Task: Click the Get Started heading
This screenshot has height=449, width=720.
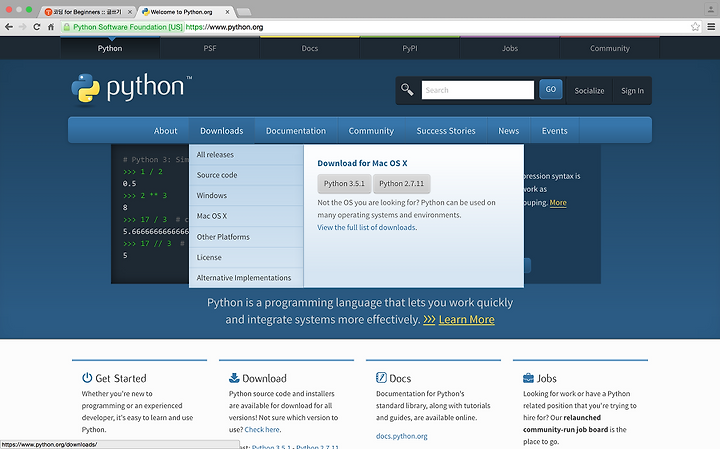Action: (x=121, y=378)
